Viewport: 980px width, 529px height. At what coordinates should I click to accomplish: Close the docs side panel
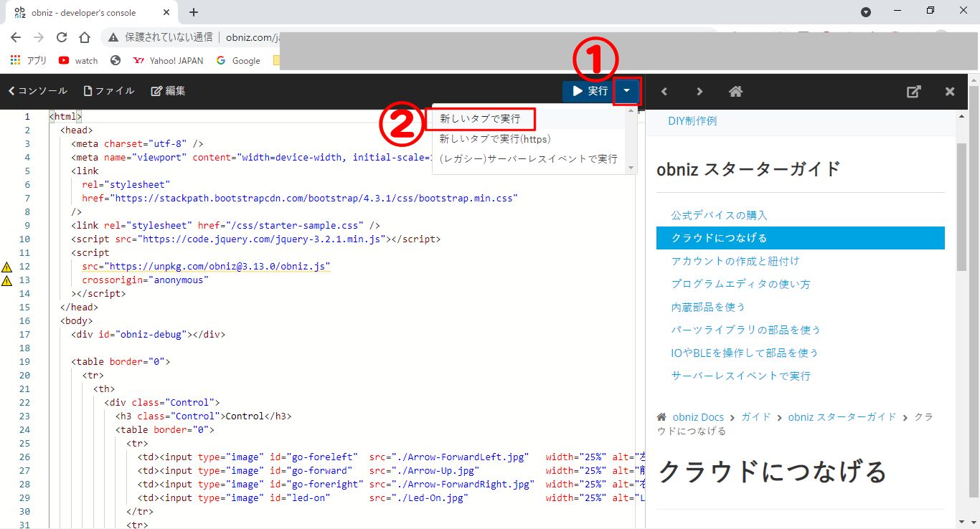coord(950,91)
